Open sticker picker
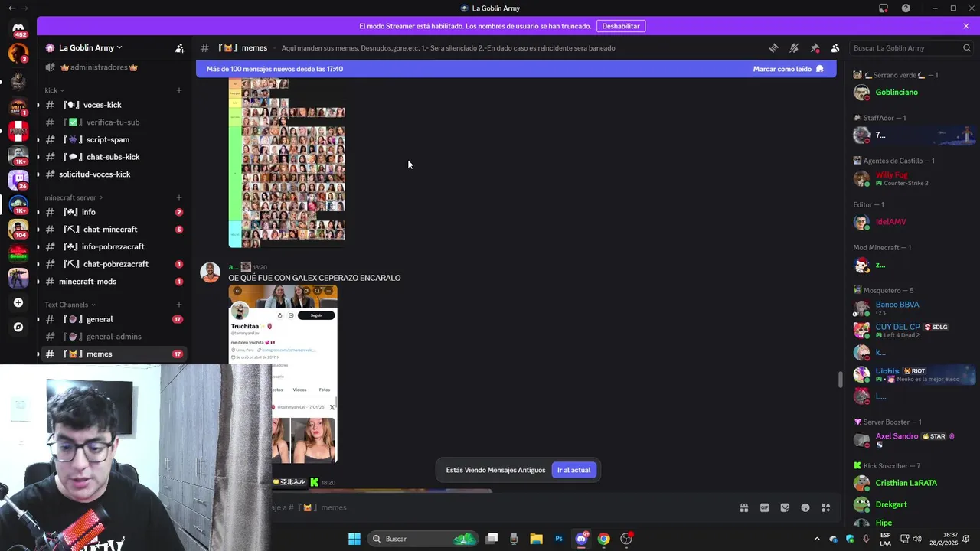Viewport: 980px width, 551px height. [785, 507]
